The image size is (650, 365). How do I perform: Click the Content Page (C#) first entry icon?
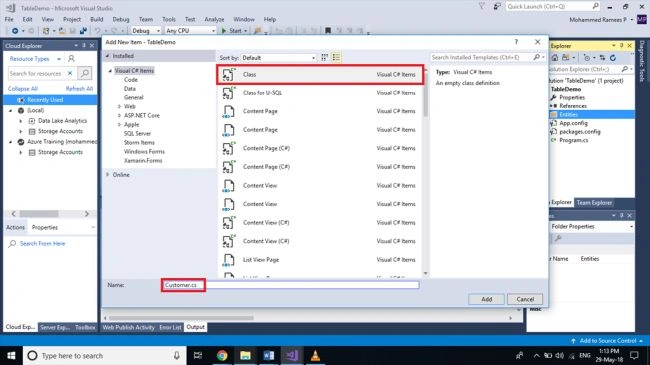click(x=228, y=148)
